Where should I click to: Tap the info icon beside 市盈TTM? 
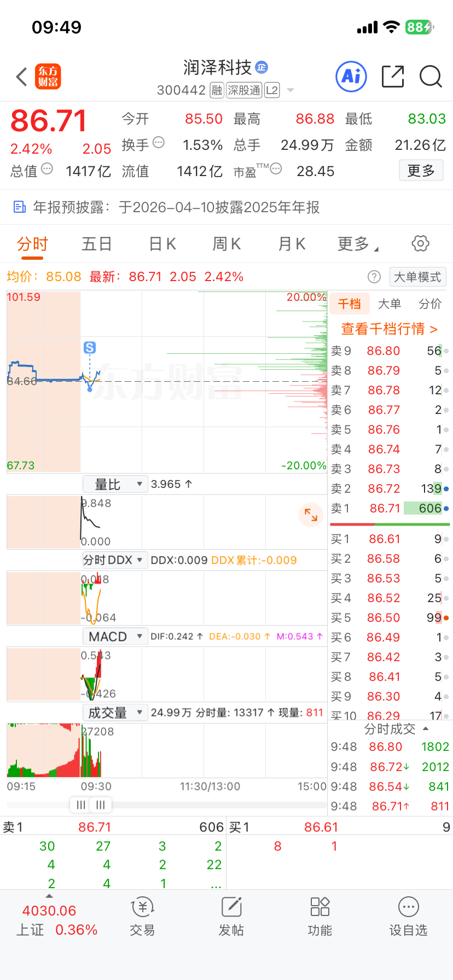[x=276, y=168]
